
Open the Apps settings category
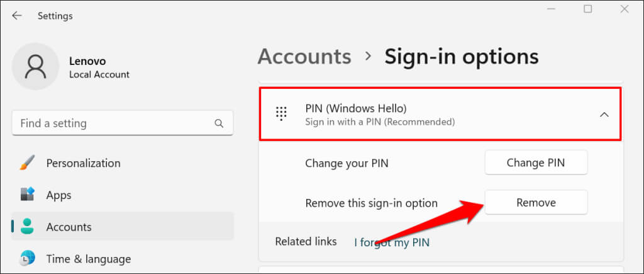point(59,195)
